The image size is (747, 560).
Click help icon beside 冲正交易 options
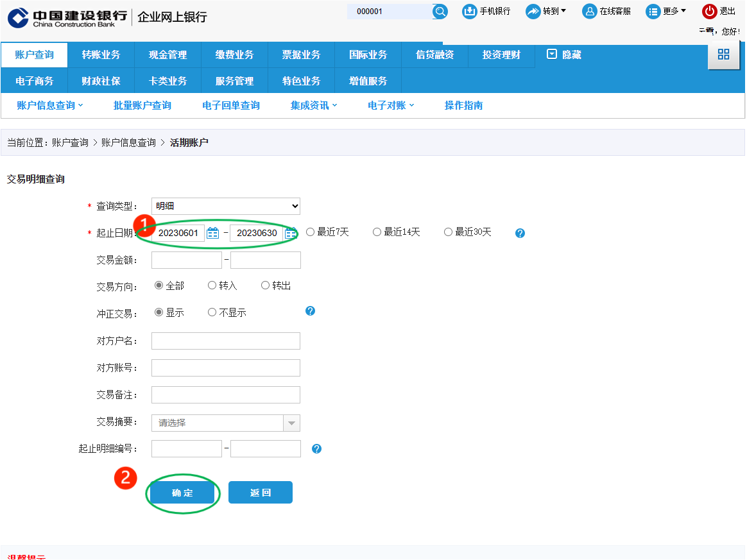[x=310, y=311]
